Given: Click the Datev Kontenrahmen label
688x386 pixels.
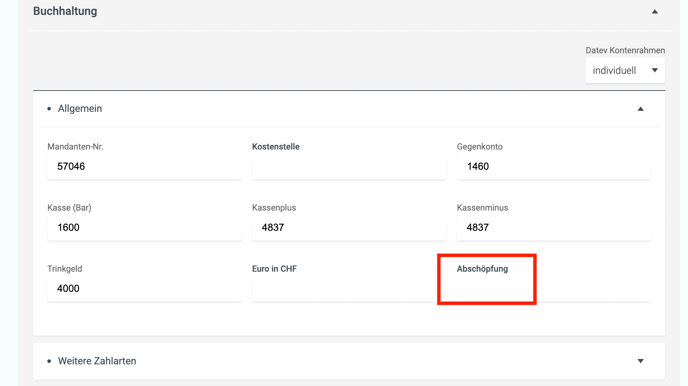Looking at the screenshot, I should 625,50.
